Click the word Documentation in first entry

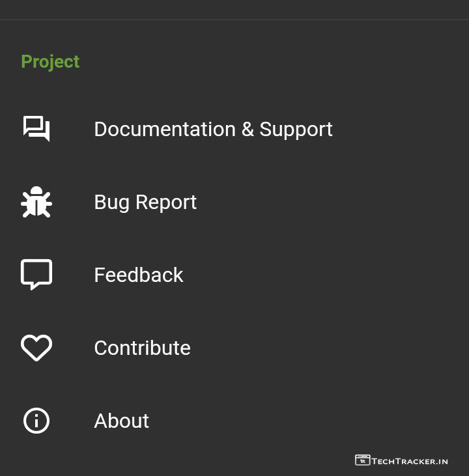tap(164, 129)
